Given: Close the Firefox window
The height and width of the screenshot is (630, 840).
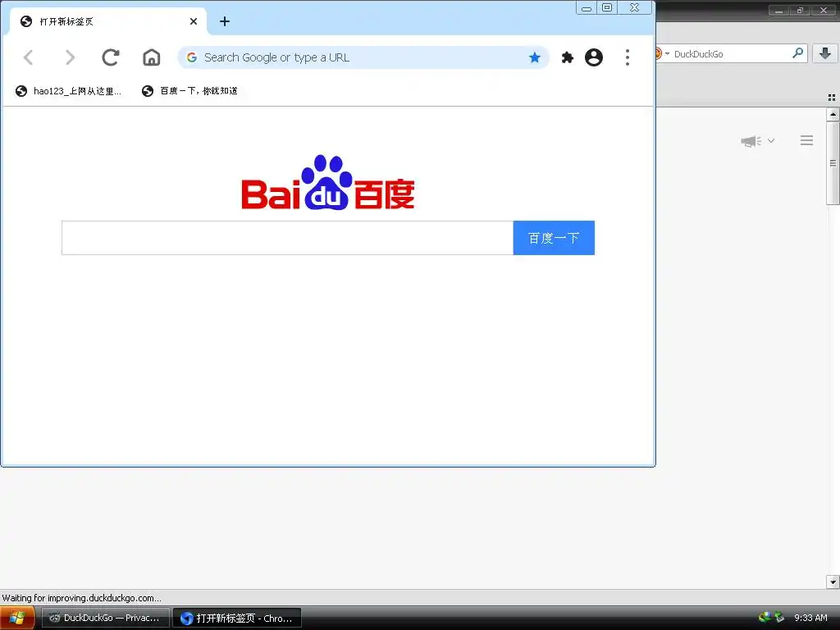Looking at the screenshot, I should (x=824, y=10).
